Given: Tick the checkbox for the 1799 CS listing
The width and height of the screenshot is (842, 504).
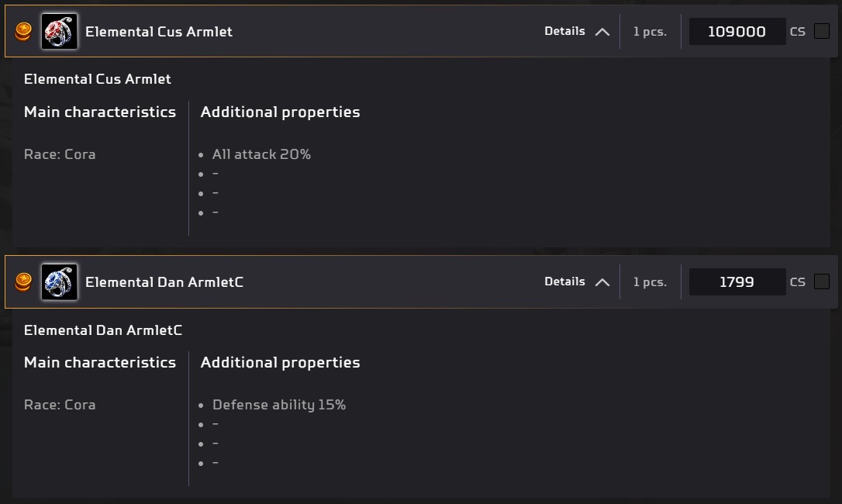Looking at the screenshot, I should point(822,281).
